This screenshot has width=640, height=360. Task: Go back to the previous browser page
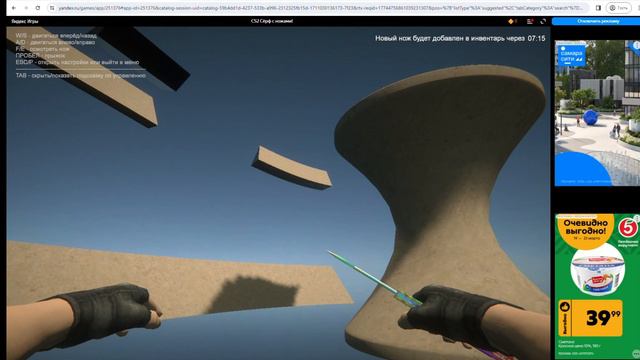click(x=13, y=8)
